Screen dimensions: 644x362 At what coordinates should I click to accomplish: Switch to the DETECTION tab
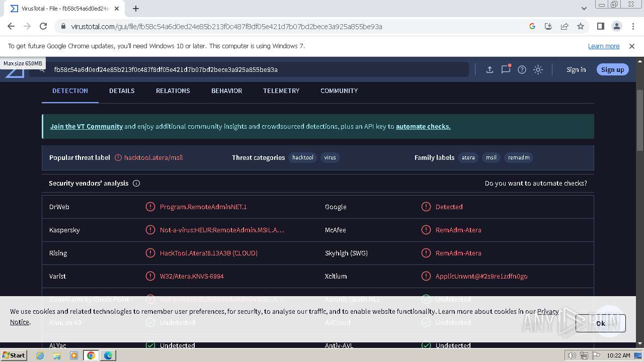coord(70,91)
